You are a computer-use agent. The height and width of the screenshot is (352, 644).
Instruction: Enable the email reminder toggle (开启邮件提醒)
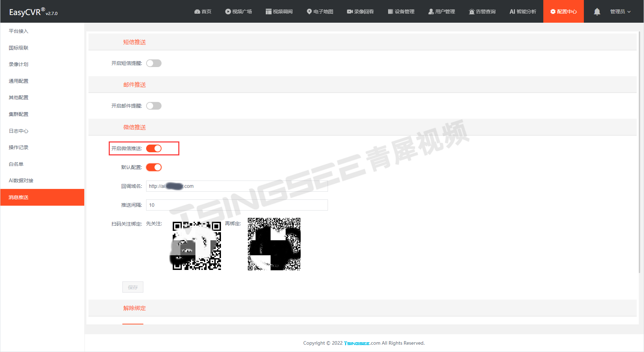click(154, 106)
